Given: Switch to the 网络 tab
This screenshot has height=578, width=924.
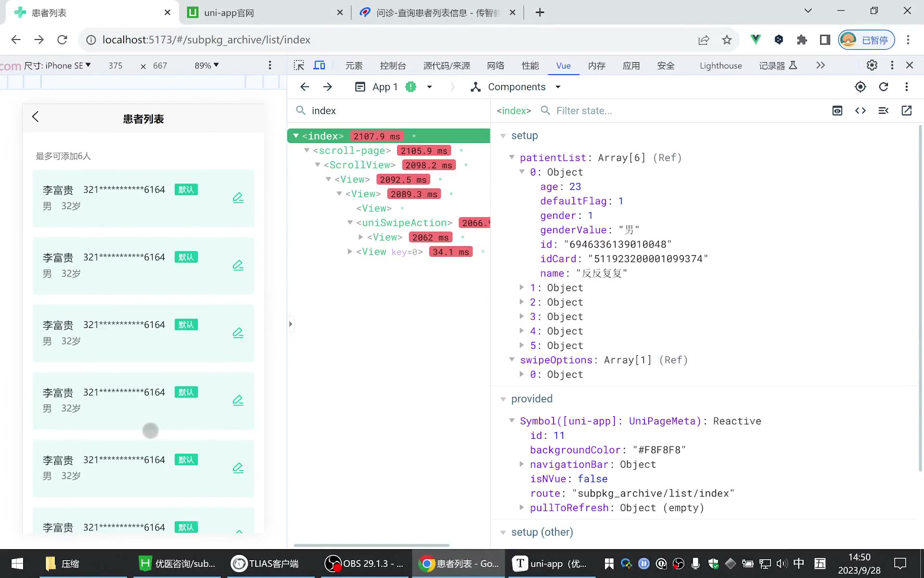Looking at the screenshot, I should pyautogui.click(x=496, y=66).
